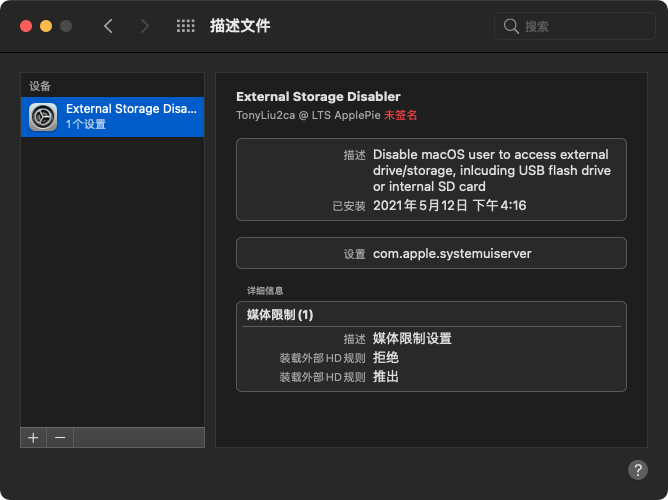Show all preferences via grid icon

click(x=185, y=26)
